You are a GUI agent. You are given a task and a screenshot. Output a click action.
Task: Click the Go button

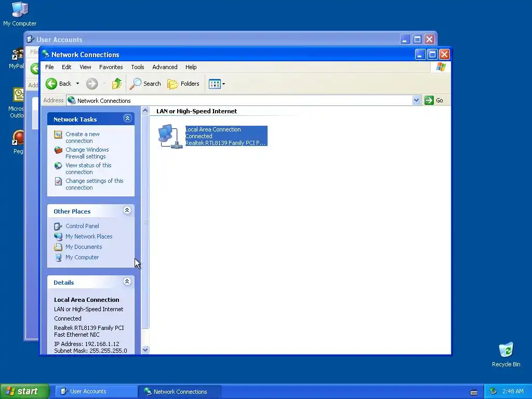pos(434,100)
